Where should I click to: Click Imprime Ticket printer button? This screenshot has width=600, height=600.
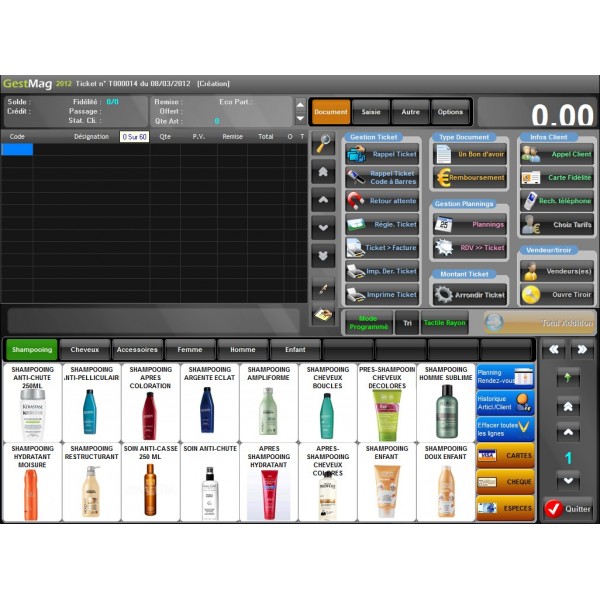pos(382,295)
